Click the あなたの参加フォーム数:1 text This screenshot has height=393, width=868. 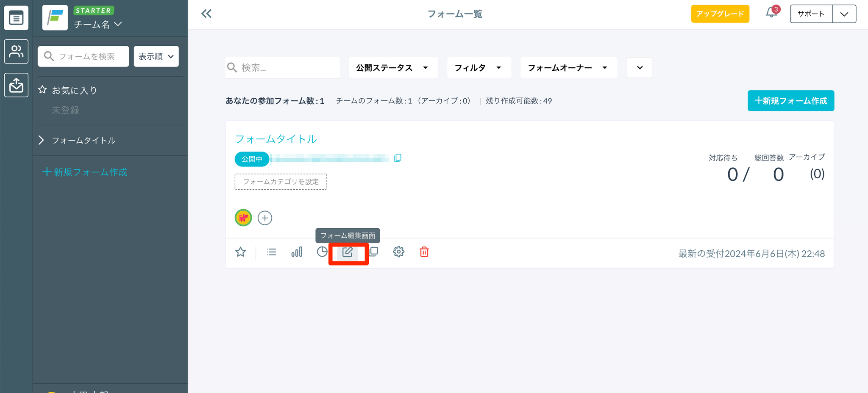coord(275,101)
